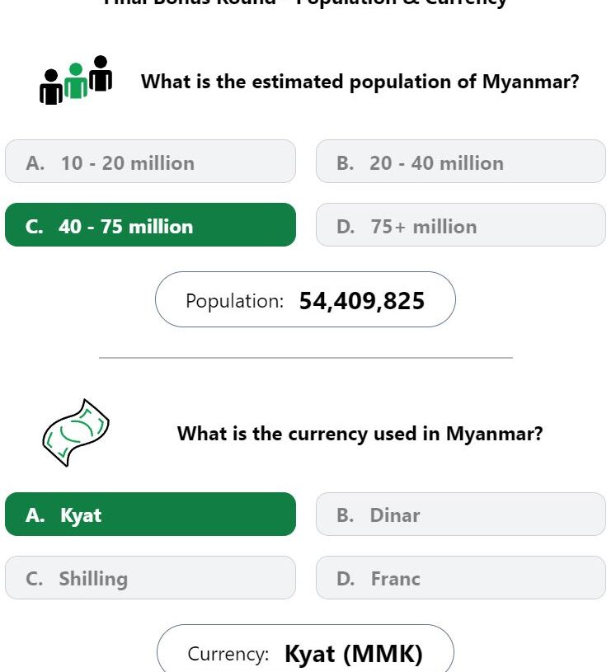This screenshot has width=616, height=672.
Task: Pick answer D. 75+ million
Action: (x=460, y=225)
